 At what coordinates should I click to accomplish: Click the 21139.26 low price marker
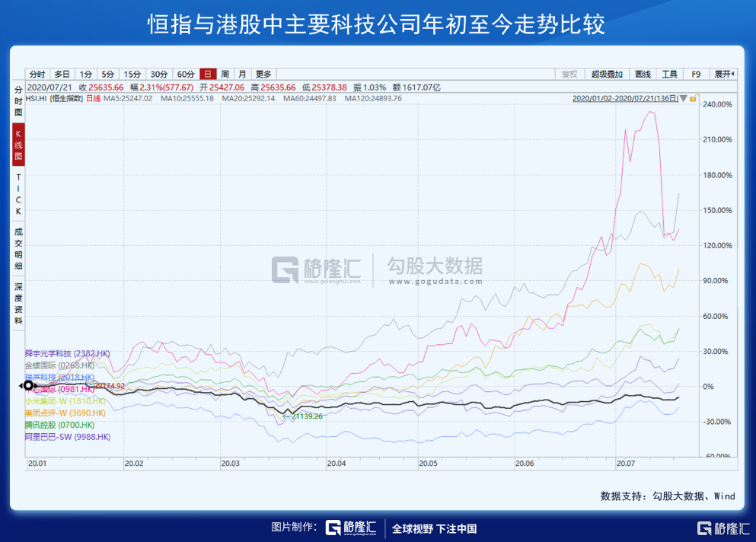307,416
